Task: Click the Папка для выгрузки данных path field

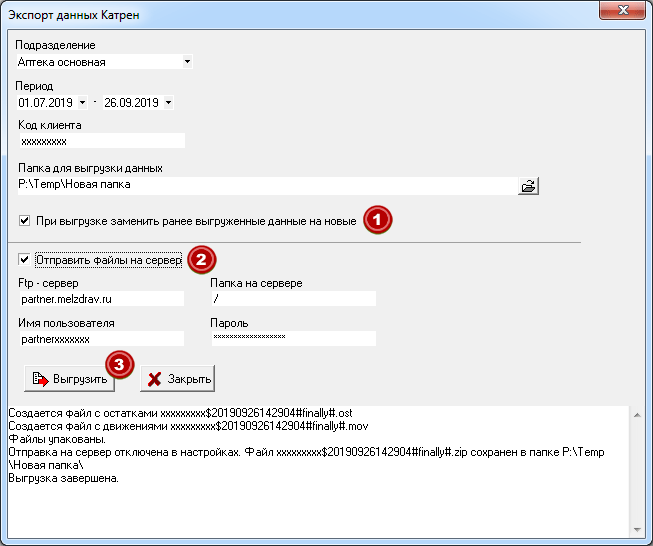Action: pyautogui.click(x=267, y=185)
